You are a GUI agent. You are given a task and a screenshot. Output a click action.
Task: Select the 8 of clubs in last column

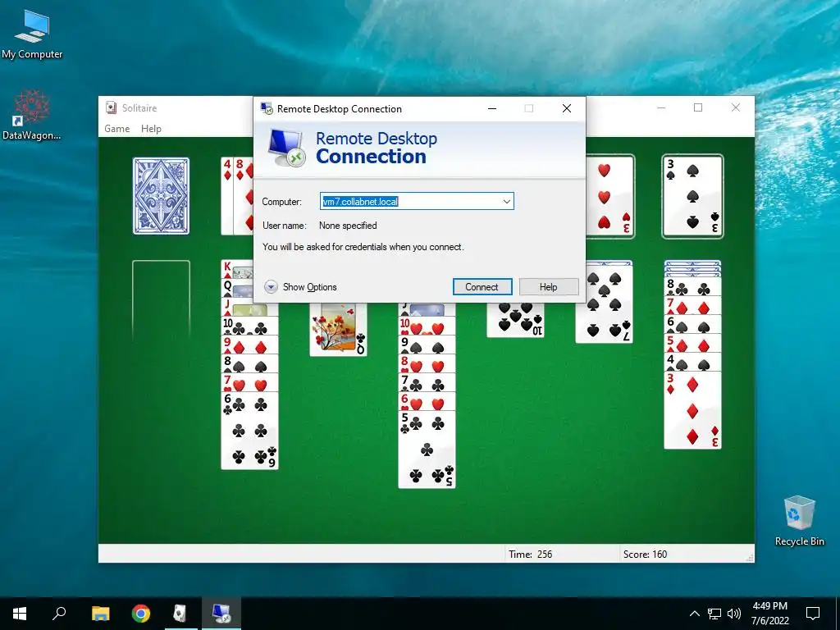tap(692, 288)
